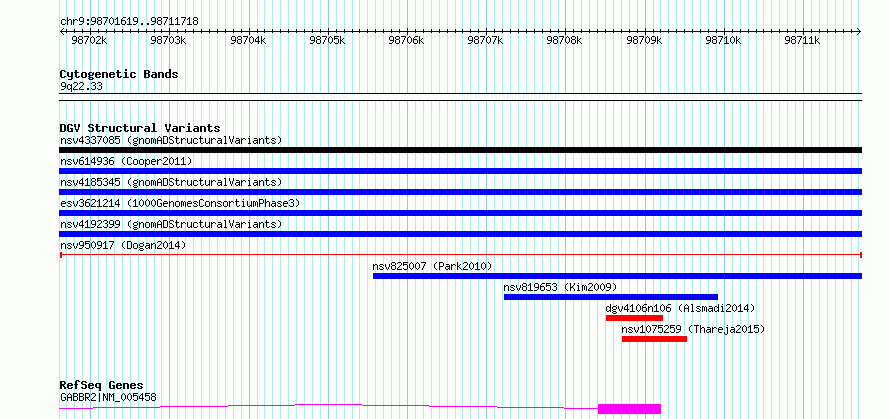
Task: Click the 98709k ruler tick label
Action: point(645,41)
